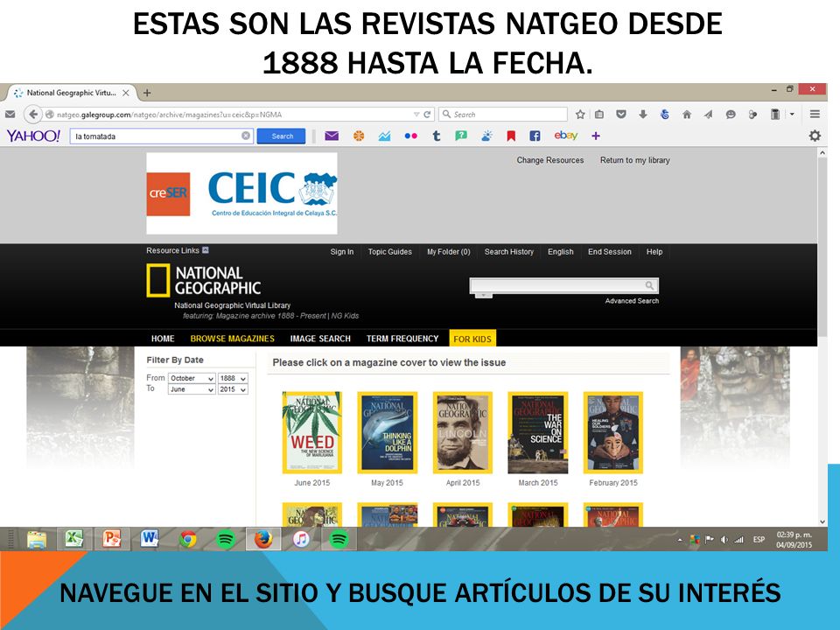This screenshot has width=840, height=630.
Task: Open the Flickr dots icon
Action: 411,136
